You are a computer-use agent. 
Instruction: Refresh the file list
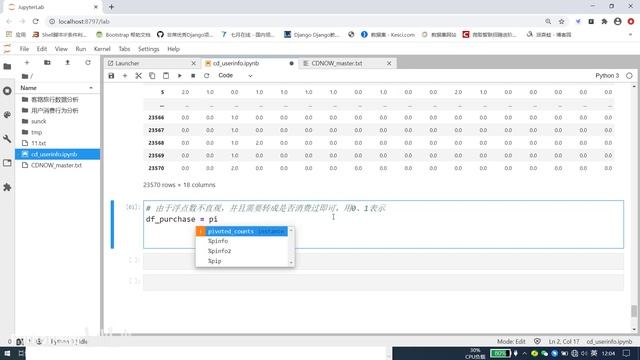88,62
